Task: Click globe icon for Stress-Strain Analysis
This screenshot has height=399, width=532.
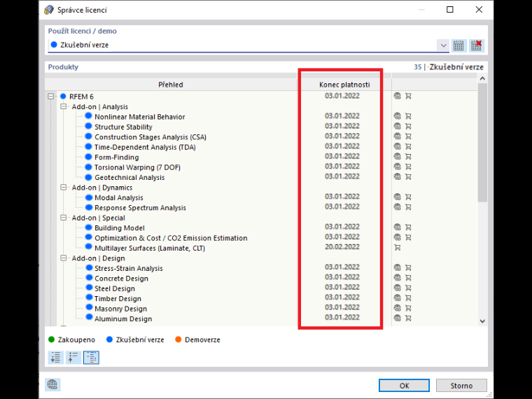Action: tap(398, 267)
